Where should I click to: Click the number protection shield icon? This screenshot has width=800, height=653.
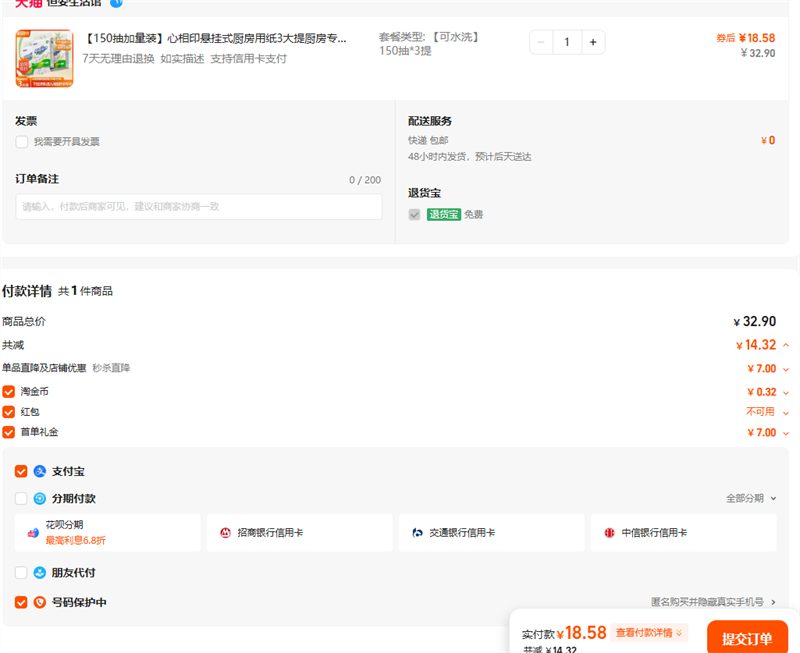coord(40,603)
